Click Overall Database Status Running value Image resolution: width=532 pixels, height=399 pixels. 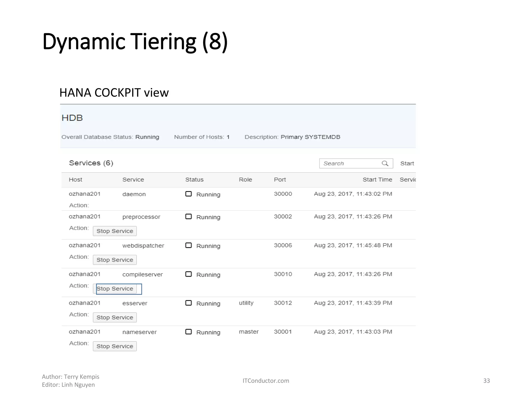tap(147, 137)
